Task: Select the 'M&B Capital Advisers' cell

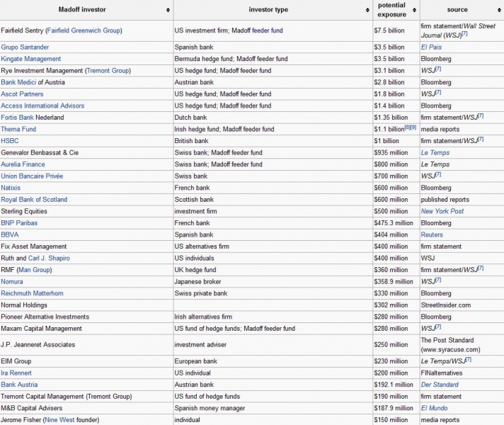Action: tap(86, 408)
